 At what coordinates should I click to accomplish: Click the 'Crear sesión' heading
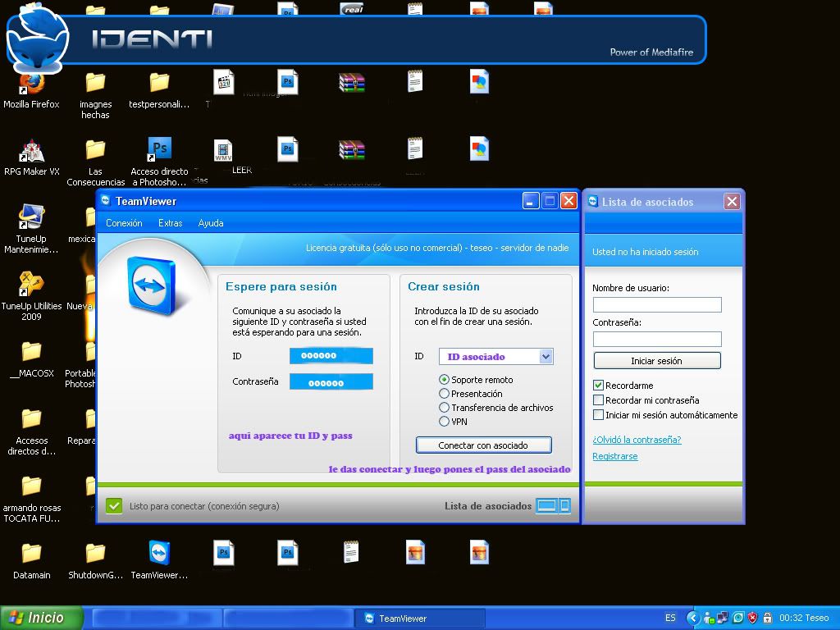(x=444, y=286)
